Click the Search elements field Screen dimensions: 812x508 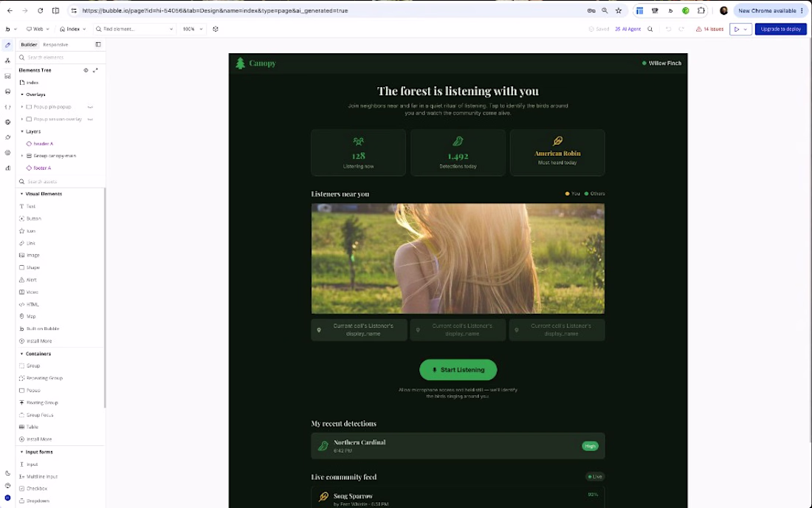click(x=61, y=58)
